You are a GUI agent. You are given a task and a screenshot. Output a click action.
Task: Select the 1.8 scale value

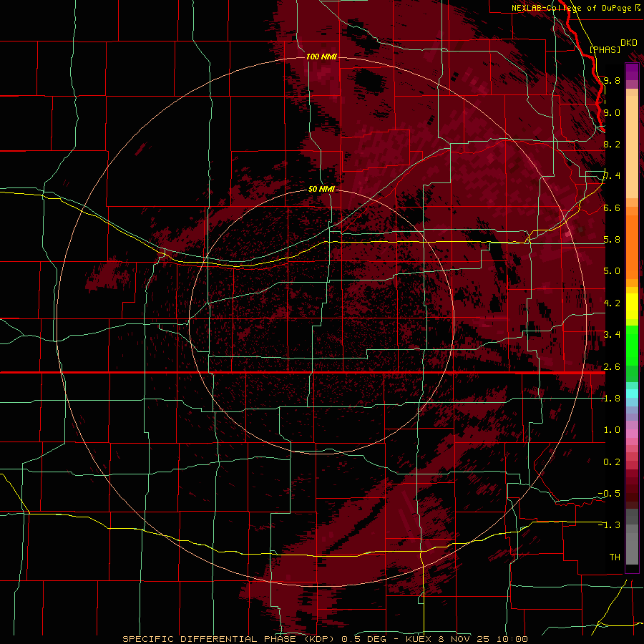coord(612,399)
